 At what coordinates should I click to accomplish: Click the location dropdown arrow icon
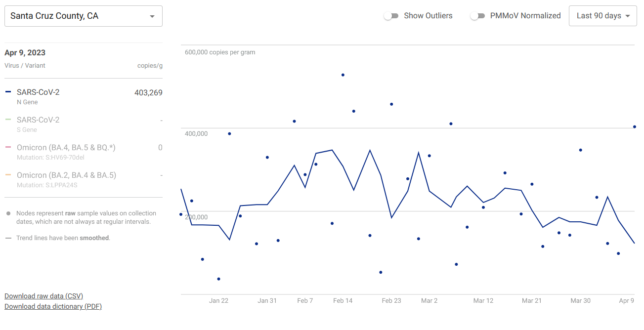(x=152, y=17)
